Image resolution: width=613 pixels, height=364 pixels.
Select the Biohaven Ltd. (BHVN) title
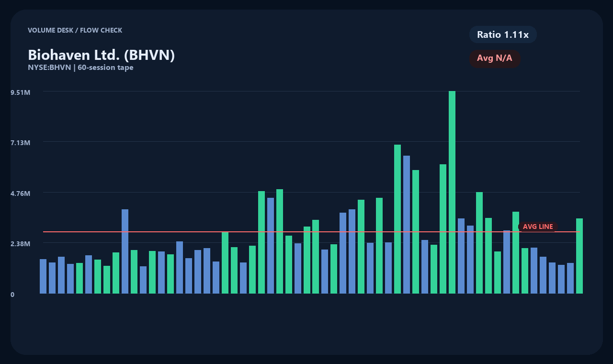tap(102, 55)
